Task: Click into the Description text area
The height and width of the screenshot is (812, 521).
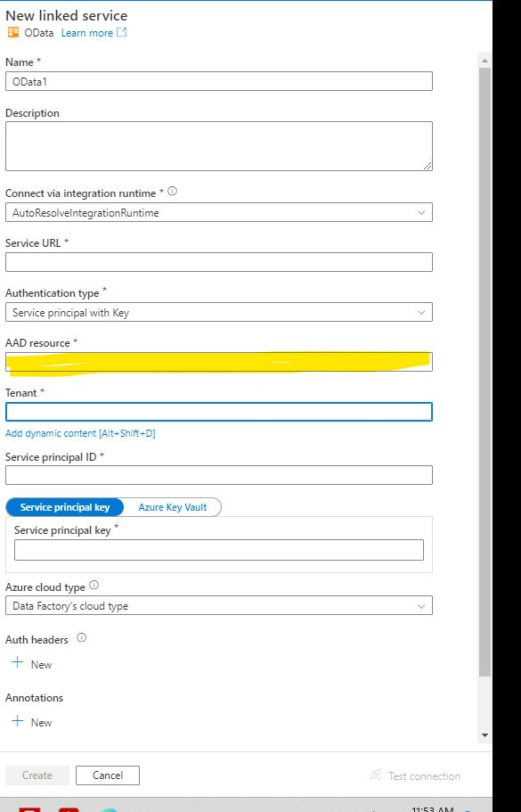Action: 219,146
